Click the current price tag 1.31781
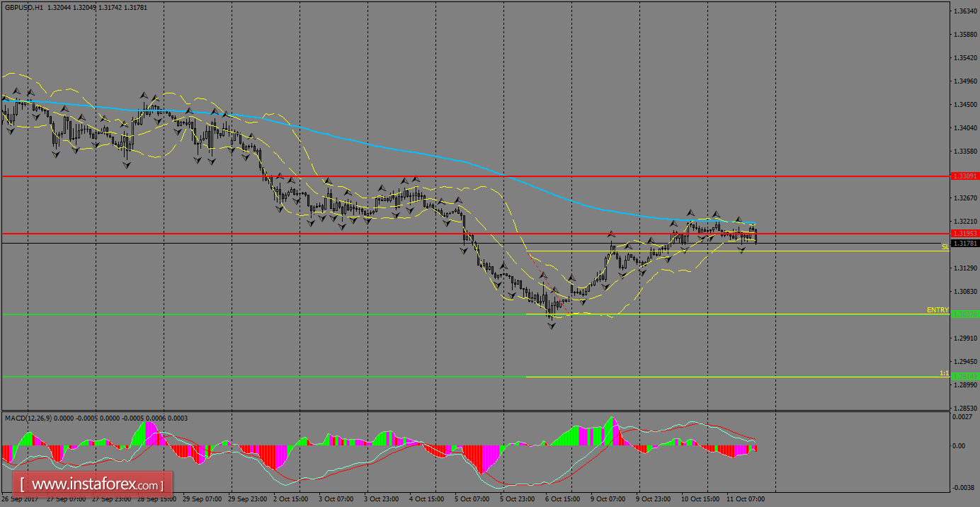 tap(966, 243)
